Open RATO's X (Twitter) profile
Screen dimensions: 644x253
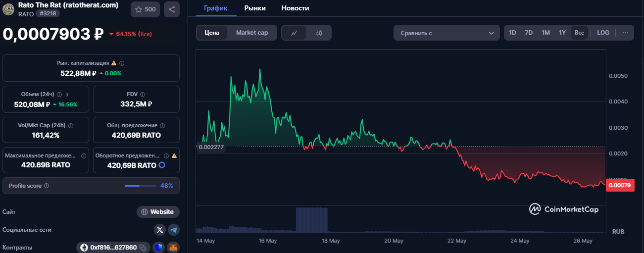click(x=159, y=230)
